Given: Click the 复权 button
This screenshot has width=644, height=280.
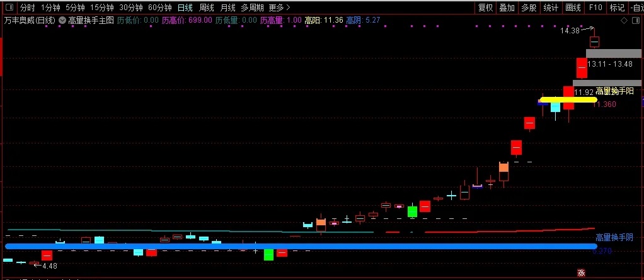Looking at the screenshot, I should (x=485, y=8).
